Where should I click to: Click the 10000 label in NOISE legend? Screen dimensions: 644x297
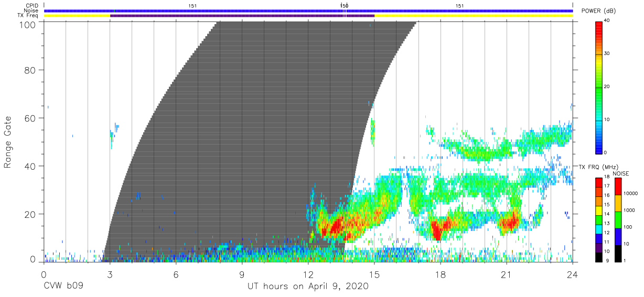(631, 193)
